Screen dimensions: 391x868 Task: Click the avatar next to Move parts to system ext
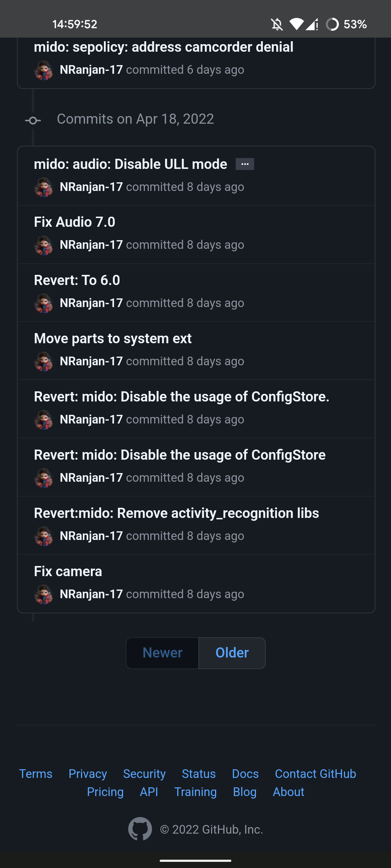point(44,362)
